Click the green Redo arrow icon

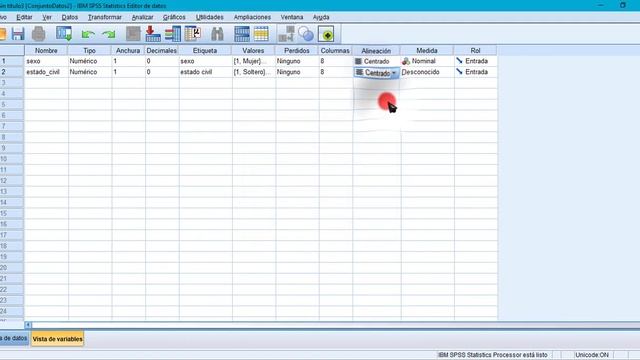coord(109,34)
